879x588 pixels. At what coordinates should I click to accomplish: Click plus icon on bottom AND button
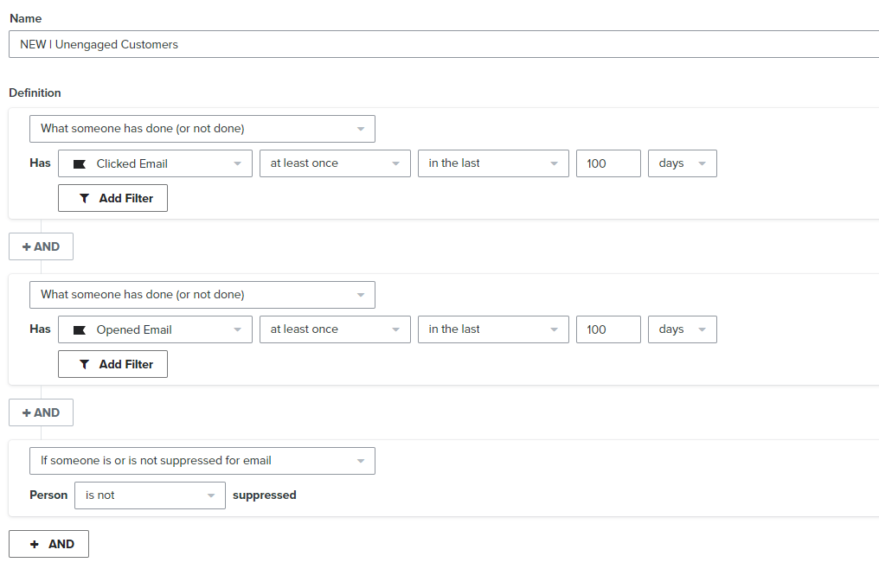(x=35, y=544)
